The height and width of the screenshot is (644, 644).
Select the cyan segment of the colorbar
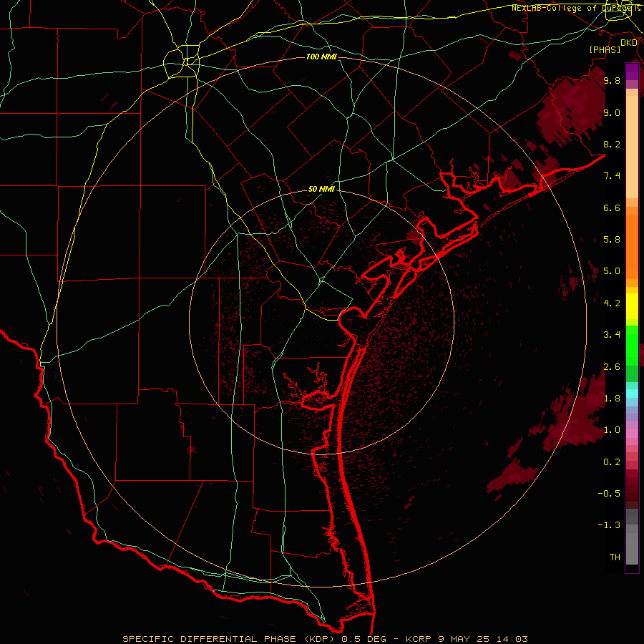click(632, 394)
